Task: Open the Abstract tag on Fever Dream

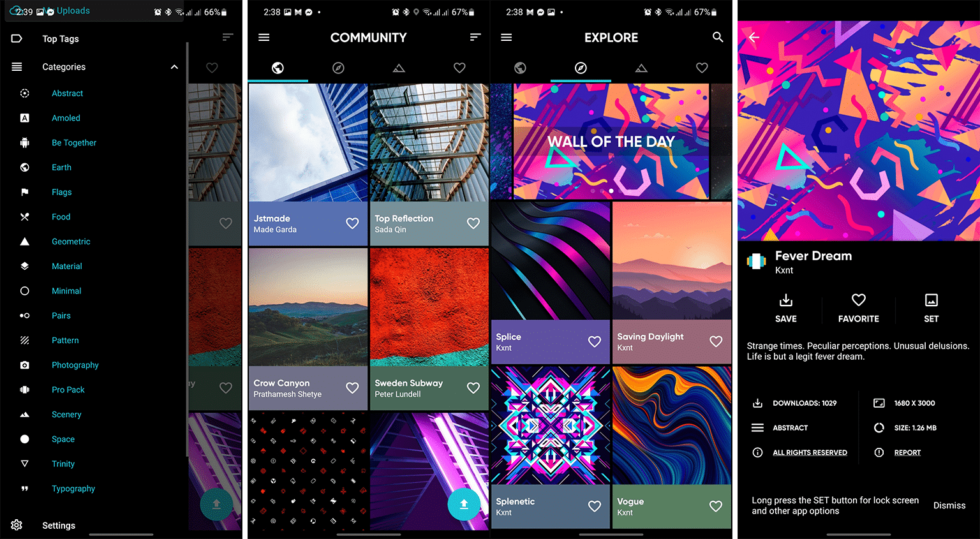Action: (790, 428)
